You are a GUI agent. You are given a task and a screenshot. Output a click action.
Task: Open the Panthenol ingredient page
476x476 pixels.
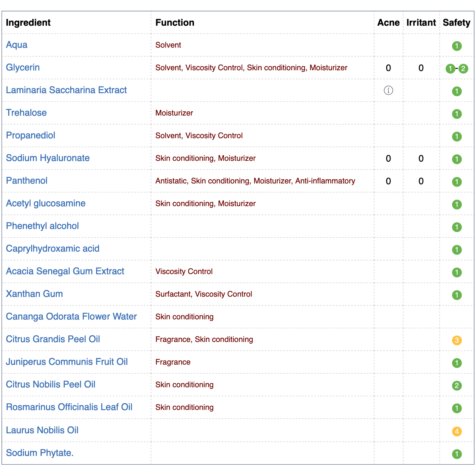coord(27,180)
